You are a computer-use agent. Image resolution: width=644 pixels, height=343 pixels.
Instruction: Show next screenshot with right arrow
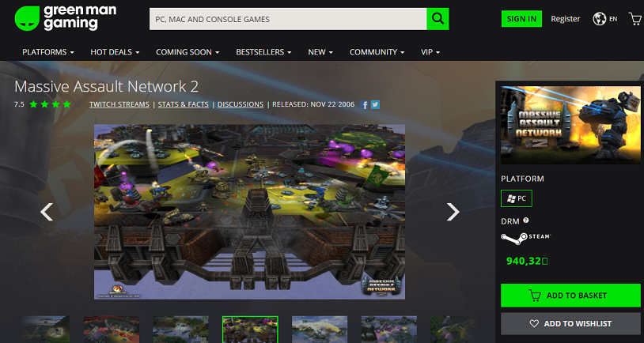453,212
